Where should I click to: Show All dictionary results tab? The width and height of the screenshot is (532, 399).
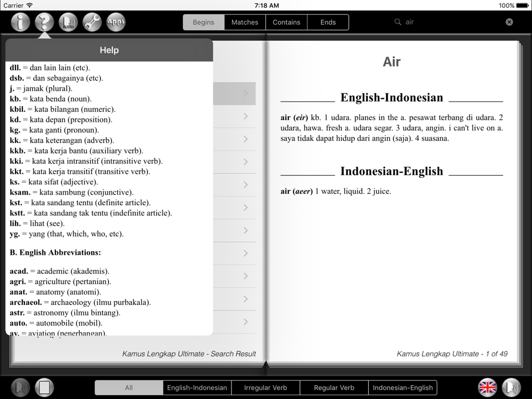pos(129,388)
